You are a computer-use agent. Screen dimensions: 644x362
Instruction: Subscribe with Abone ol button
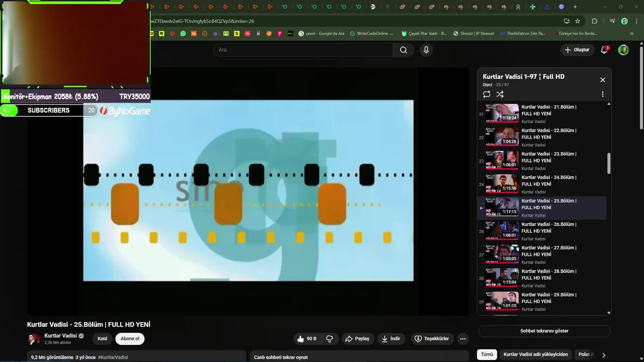coord(130,338)
